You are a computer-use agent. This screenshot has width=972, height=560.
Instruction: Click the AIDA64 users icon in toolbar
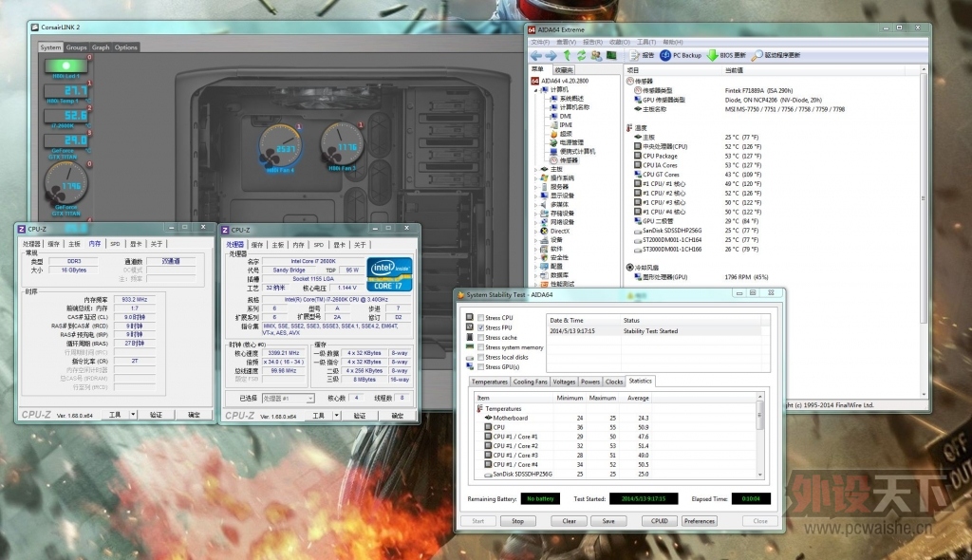(x=596, y=56)
